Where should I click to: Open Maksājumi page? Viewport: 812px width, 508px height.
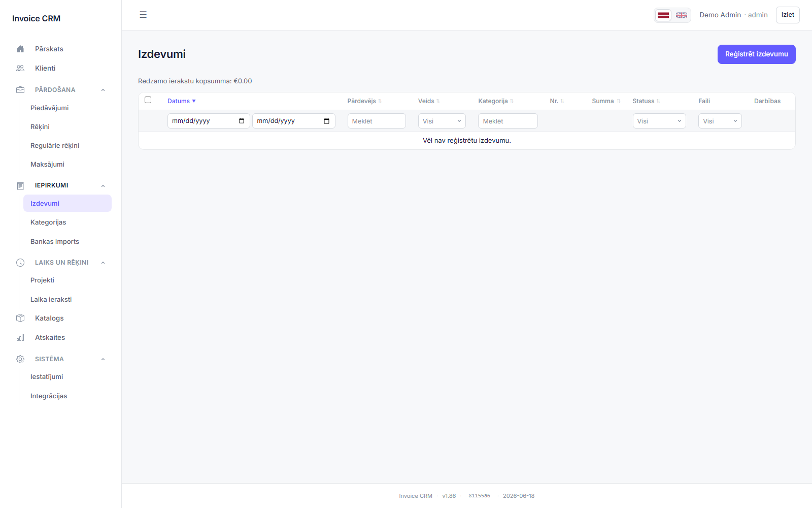pyautogui.click(x=47, y=164)
